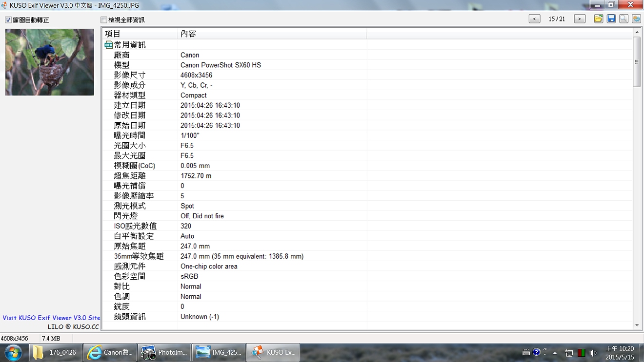644x362 pixels.
Task: Select the 曝光補償 row label
Action: point(130,186)
